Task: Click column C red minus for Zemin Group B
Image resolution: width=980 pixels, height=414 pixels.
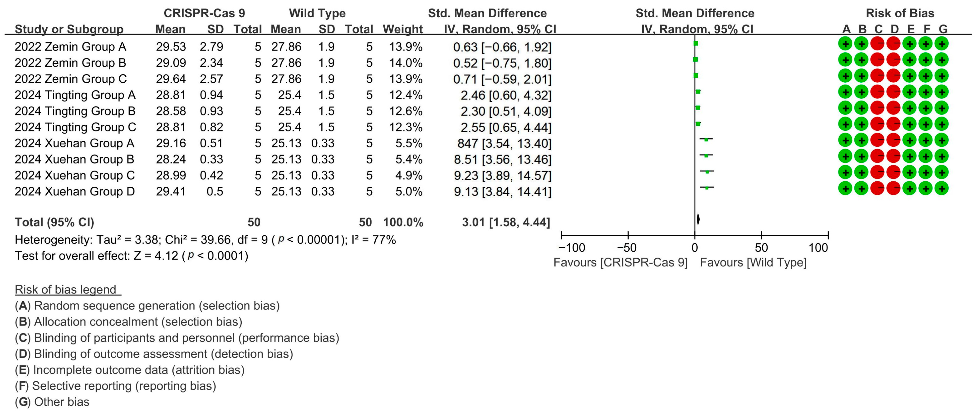Action: pyautogui.click(x=877, y=60)
